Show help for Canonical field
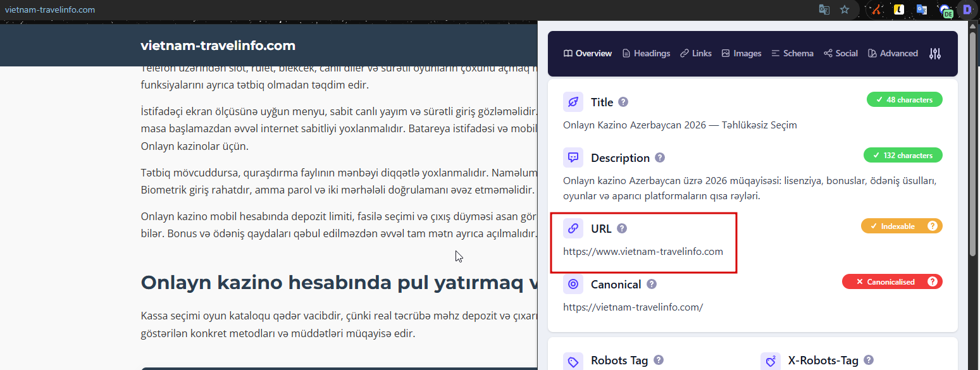The image size is (980, 370). point(652,284)
